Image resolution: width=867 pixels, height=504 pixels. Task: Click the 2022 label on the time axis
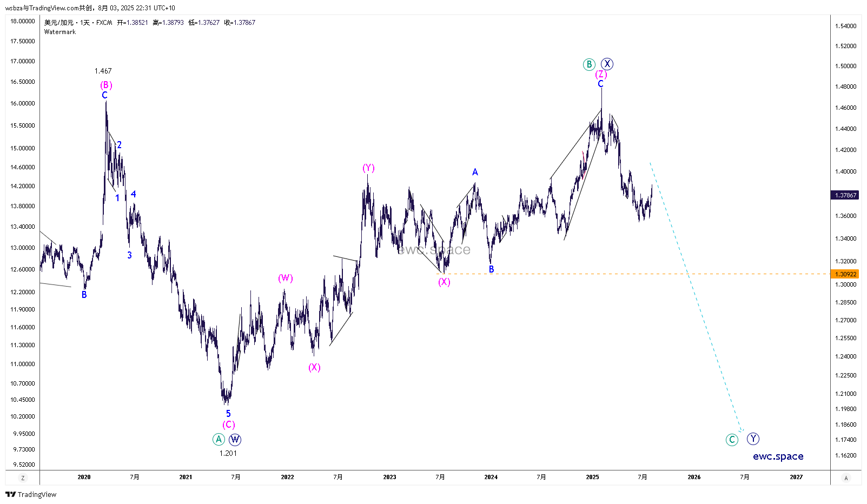pyautogui.click(x=287, y=477)
